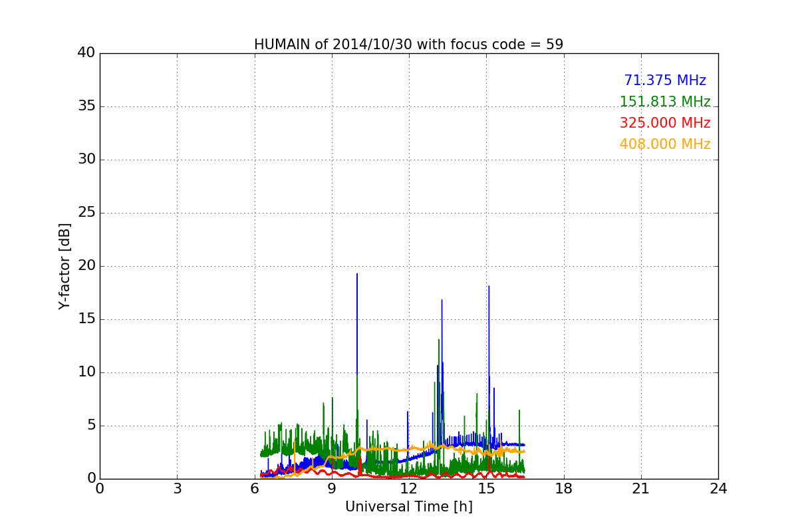This screenshot has width=798, height=532.
Task: Click the x-axis tick label 21
Action: (x=640, y=489)
